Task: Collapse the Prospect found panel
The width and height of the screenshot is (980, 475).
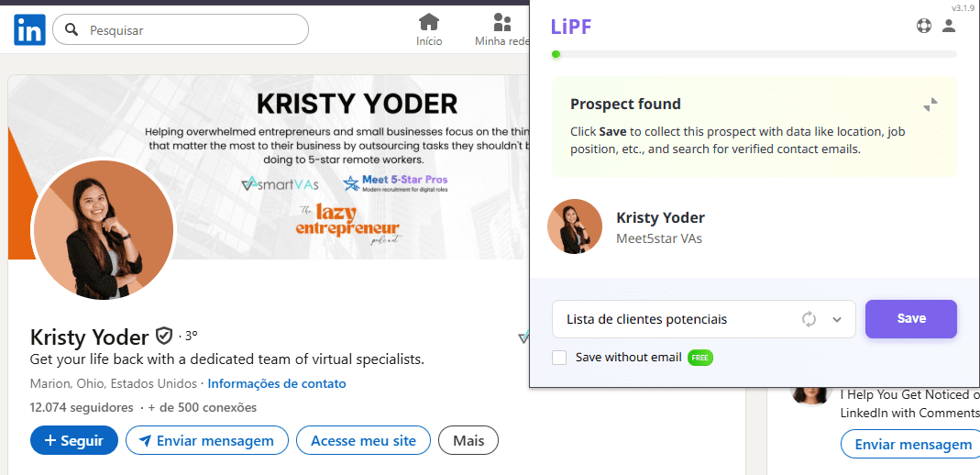Action: point(930,105)
